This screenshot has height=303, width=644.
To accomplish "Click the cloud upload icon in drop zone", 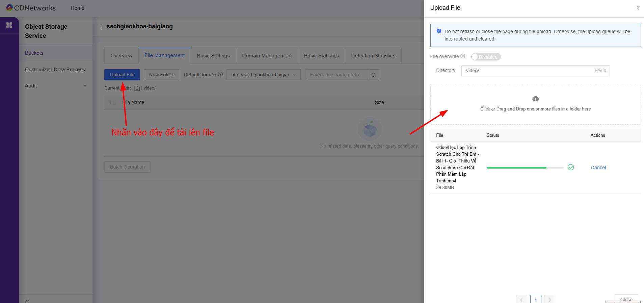I will [535, 99].
